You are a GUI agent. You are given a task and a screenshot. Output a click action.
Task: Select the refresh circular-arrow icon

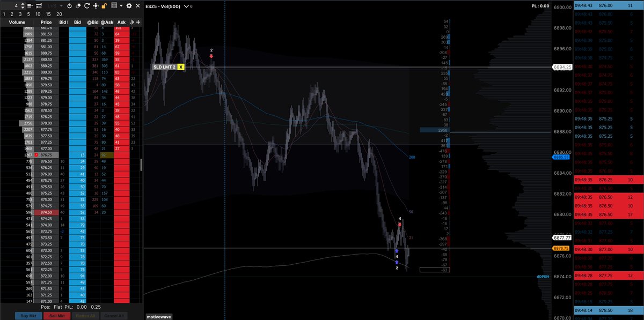87,6
